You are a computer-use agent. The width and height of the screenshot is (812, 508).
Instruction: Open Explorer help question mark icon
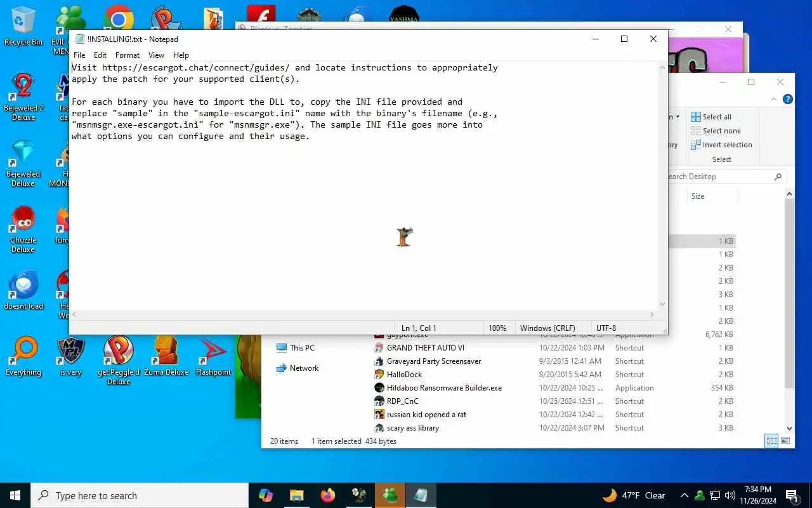click(787, 99)
